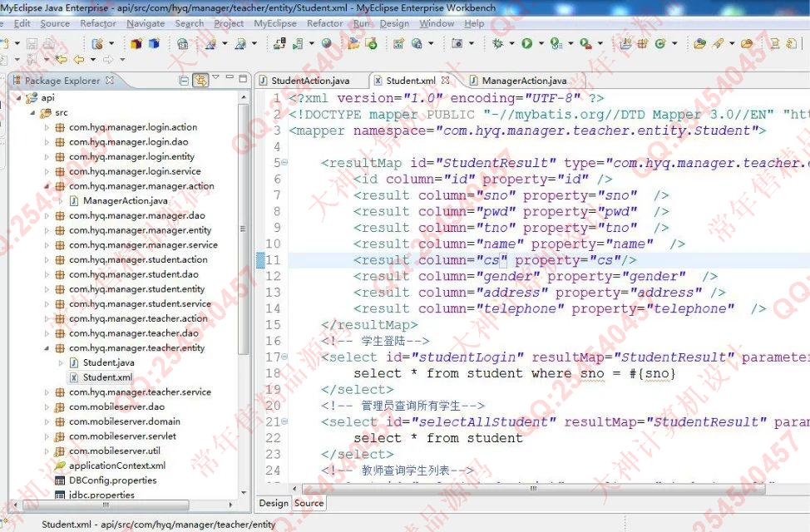Minimize the Package Explorer panel
The width and height of the screenshot is (810, 532).
coord(230,78)
